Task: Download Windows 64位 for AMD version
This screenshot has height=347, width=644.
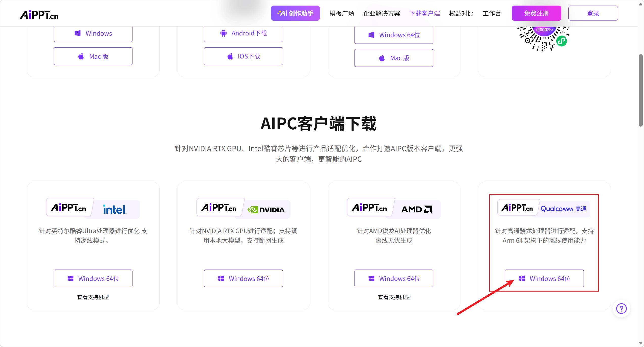Action: (x=394, y=278)
